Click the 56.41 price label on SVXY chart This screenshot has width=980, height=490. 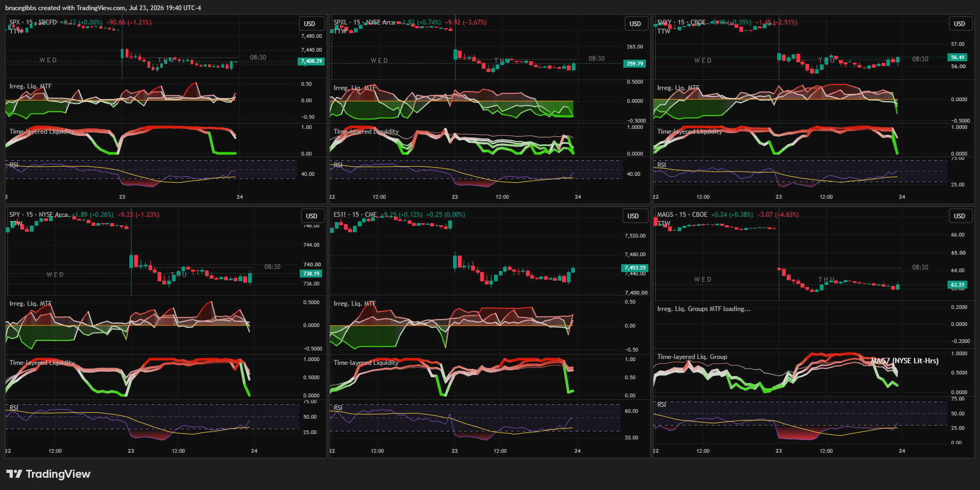pos(958,57)
